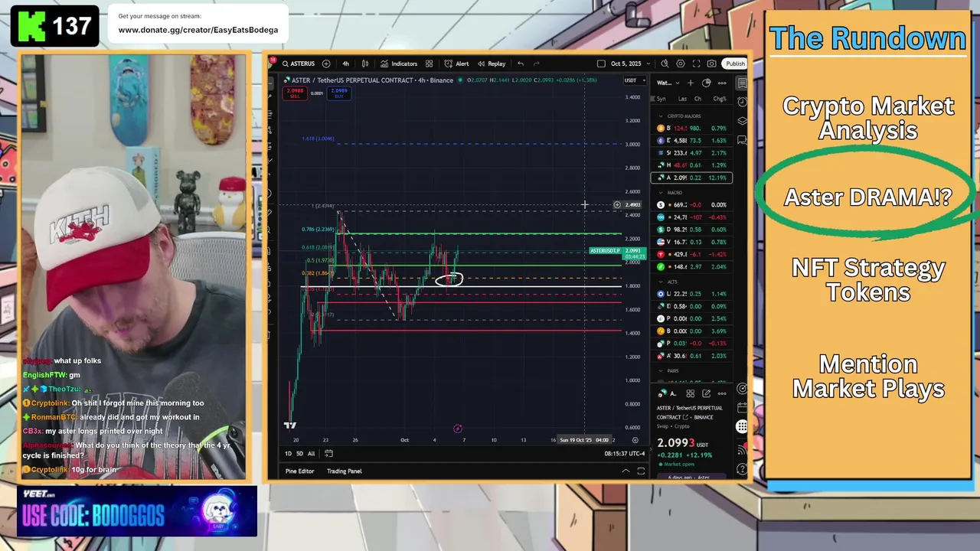Start bar Replay mode
Viewport: 980px width, 551px height.
coord(492,64)
